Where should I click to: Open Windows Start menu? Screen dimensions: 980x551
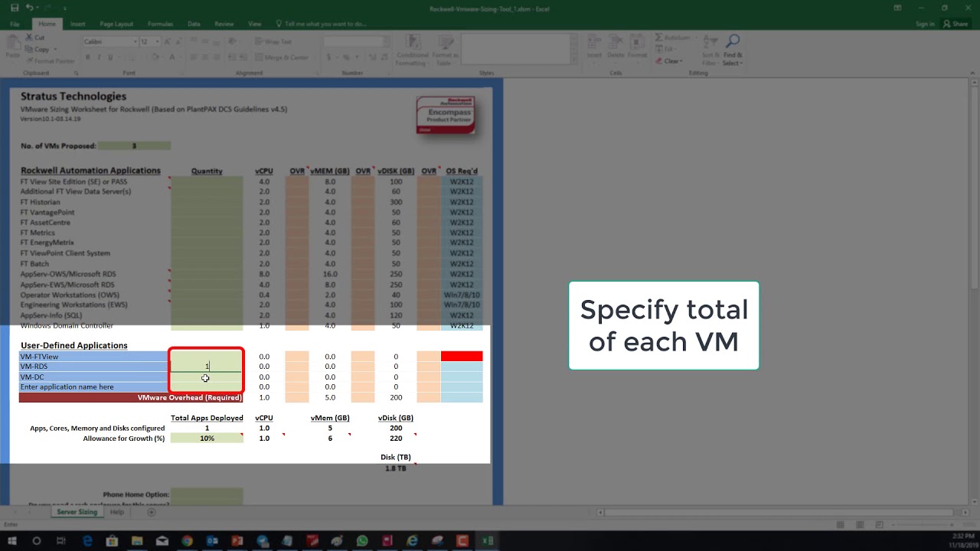(12, 540)
